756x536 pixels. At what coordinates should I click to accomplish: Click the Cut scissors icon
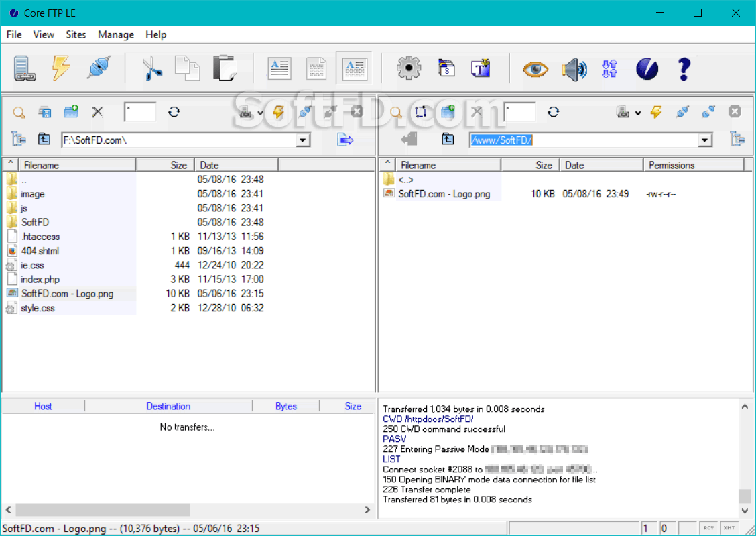[x=152, y=68]
